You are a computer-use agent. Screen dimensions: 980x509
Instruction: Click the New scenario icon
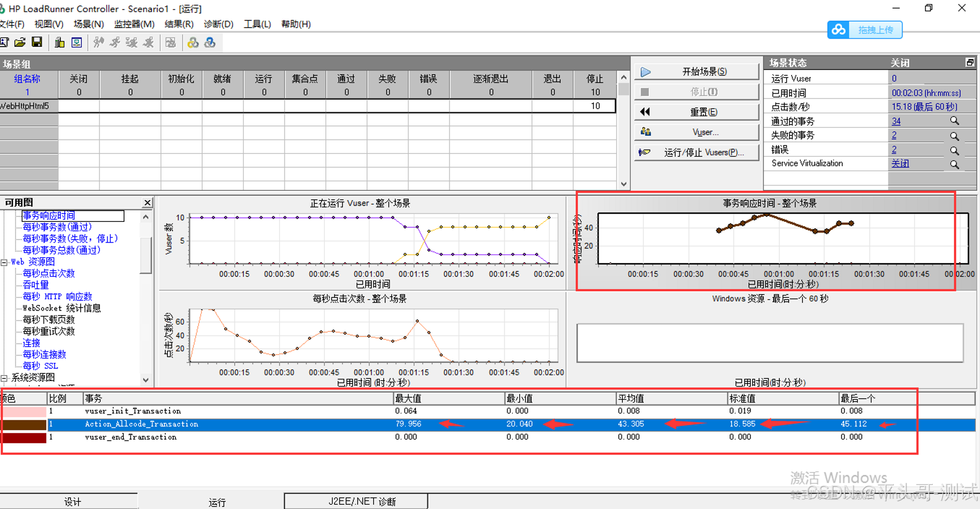(x=4, y=42)
